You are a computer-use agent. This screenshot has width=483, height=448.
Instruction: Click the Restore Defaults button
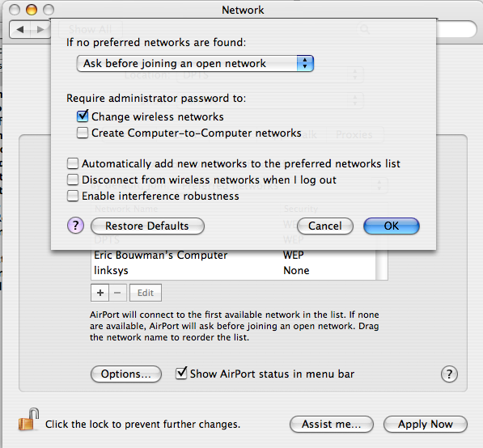click(x=147, y=226)
